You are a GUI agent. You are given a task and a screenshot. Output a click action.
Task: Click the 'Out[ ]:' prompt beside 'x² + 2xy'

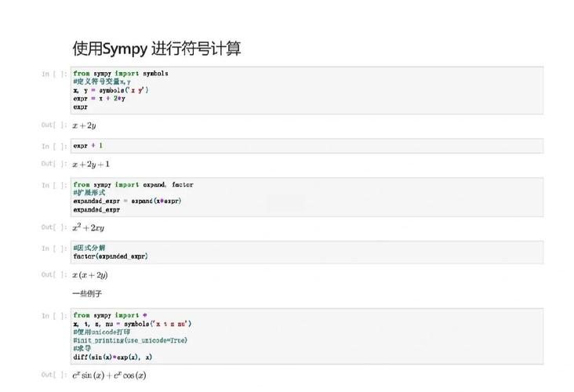54,227
